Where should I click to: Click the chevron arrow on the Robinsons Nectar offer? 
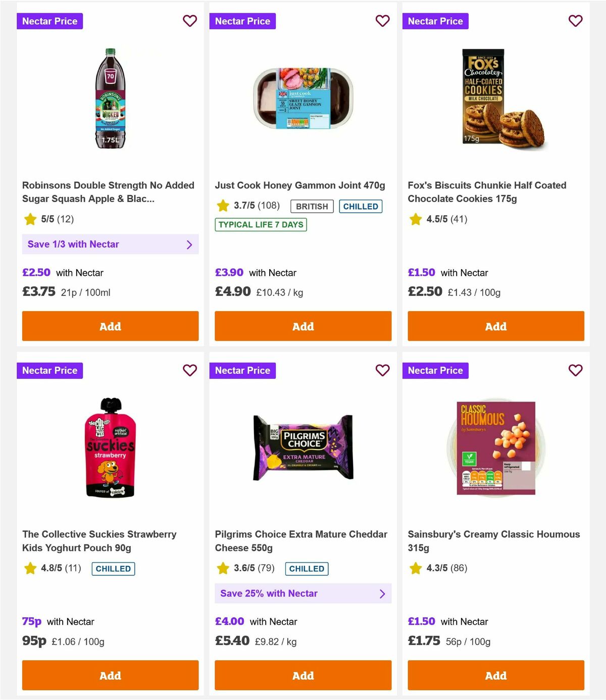click(x=190, y=244)
